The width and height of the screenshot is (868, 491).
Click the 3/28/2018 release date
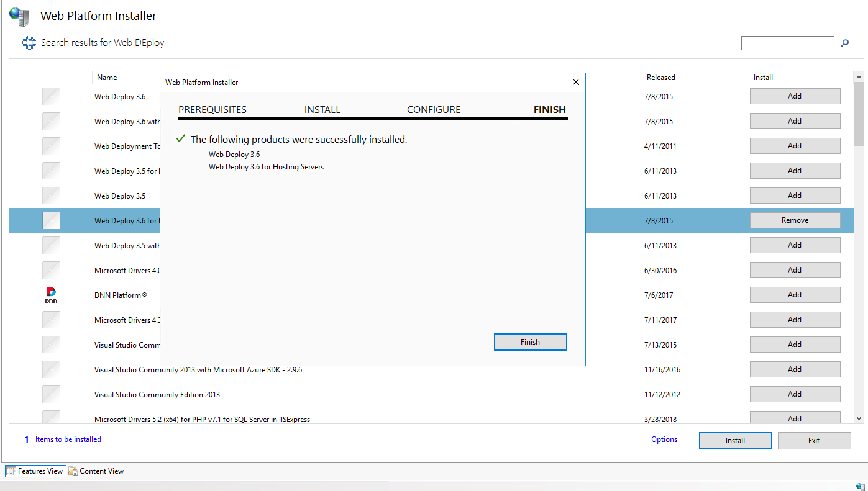click(x=660, y=419)
